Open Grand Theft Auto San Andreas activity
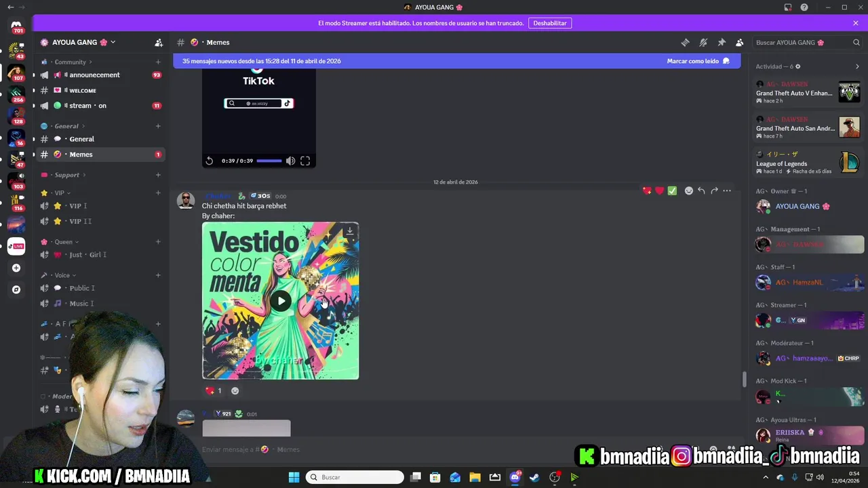Viewport: 868px width, 488px height. (x=808, y=127)
